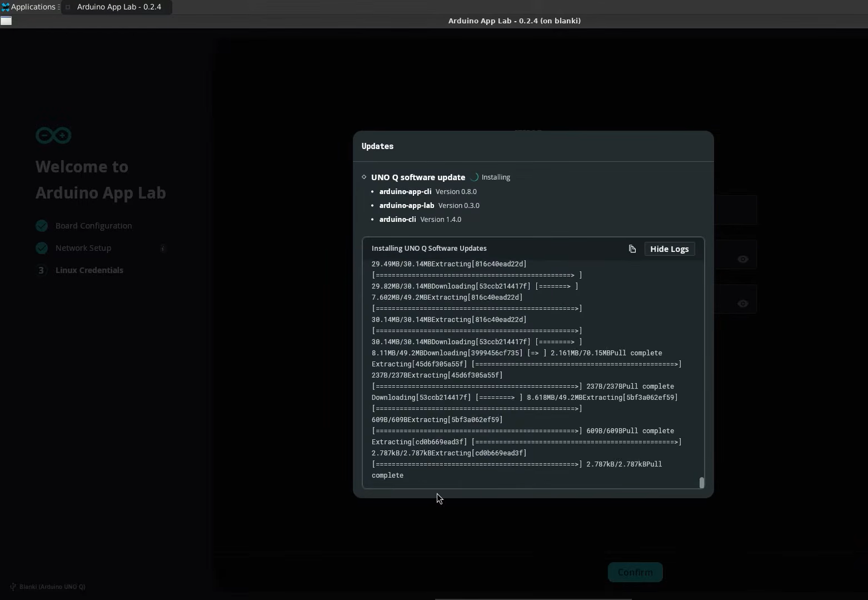Click the log panel scrollbar thumb
Screen dimensions: 868x600
702,482
